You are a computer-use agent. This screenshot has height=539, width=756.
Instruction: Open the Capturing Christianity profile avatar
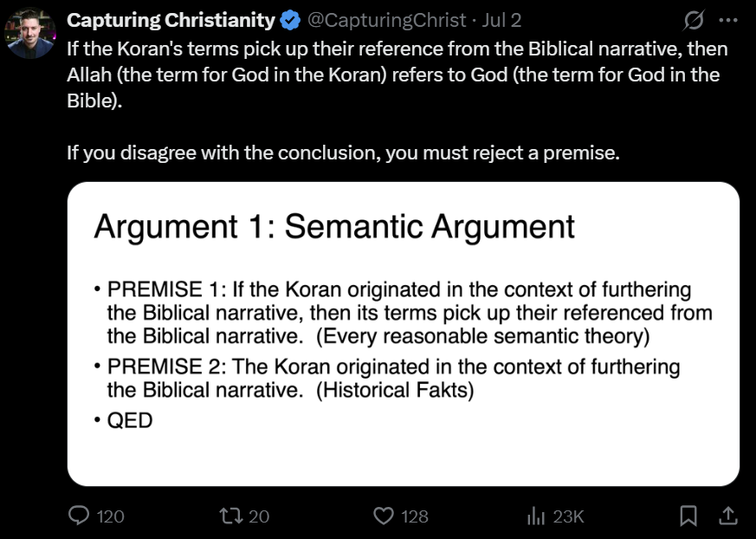(31, 35)
